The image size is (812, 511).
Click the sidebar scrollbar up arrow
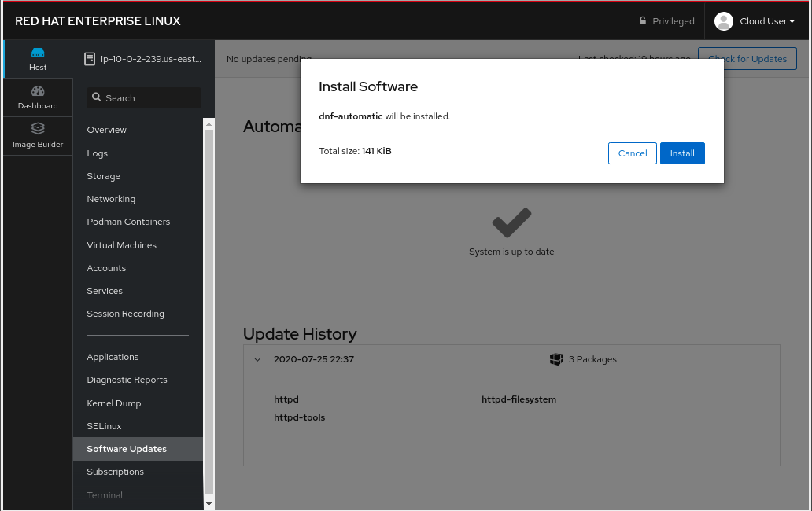(x=209, y=124)
